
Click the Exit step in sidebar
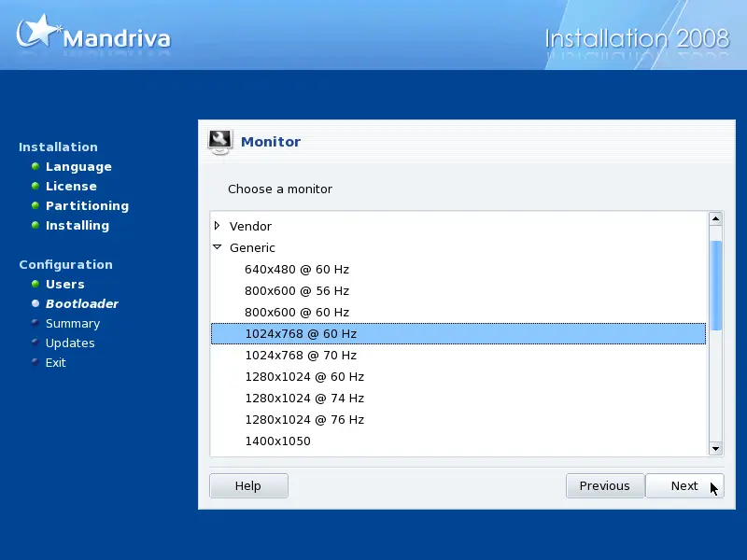pos(55,362)
